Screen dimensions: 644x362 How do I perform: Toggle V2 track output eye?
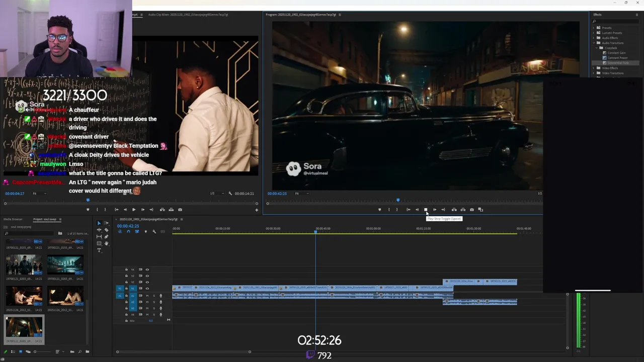click(147, 282)
